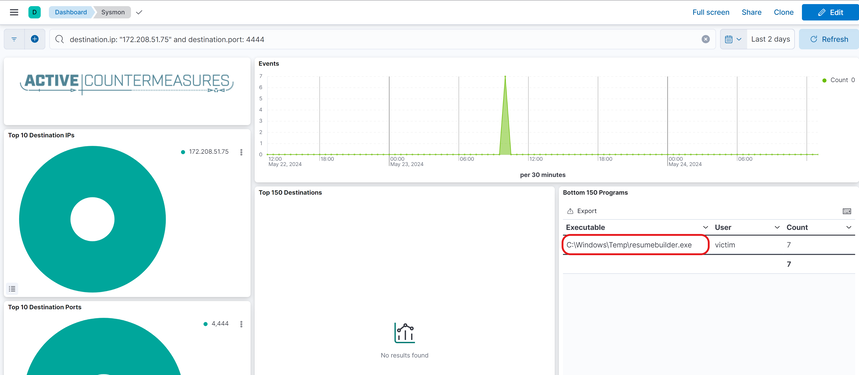Clear the query with the X icon

click(706, 39)
